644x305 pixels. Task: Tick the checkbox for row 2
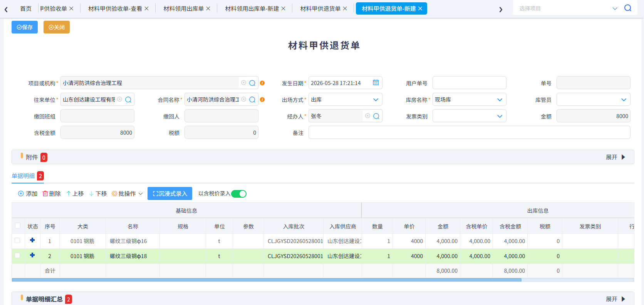pyautogui.click(x=17, y=255)
